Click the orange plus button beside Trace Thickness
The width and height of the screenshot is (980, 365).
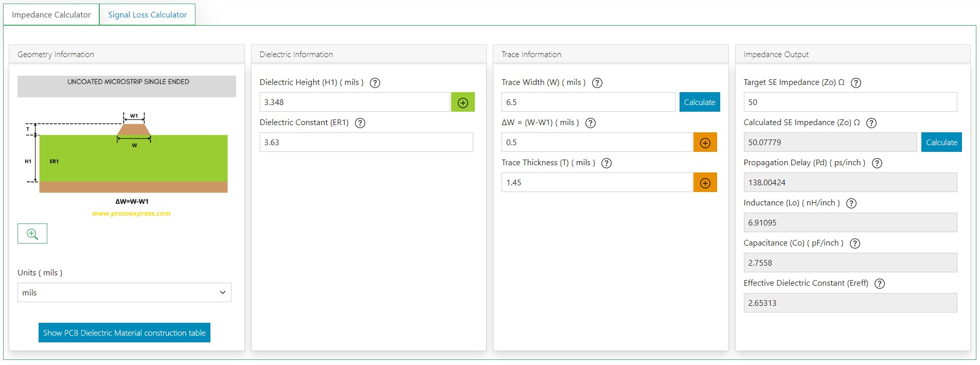(705, 183)
